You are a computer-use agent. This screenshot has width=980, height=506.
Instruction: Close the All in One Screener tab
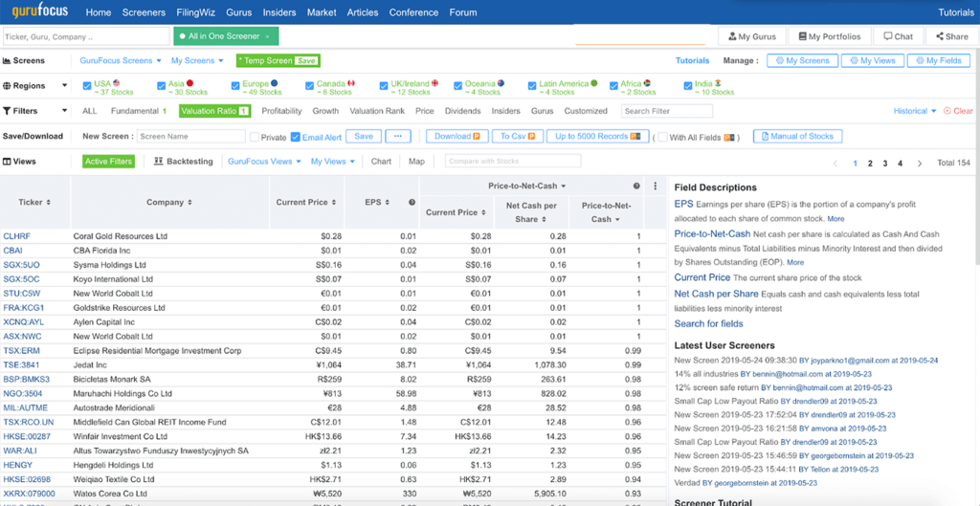pos(268,37)
